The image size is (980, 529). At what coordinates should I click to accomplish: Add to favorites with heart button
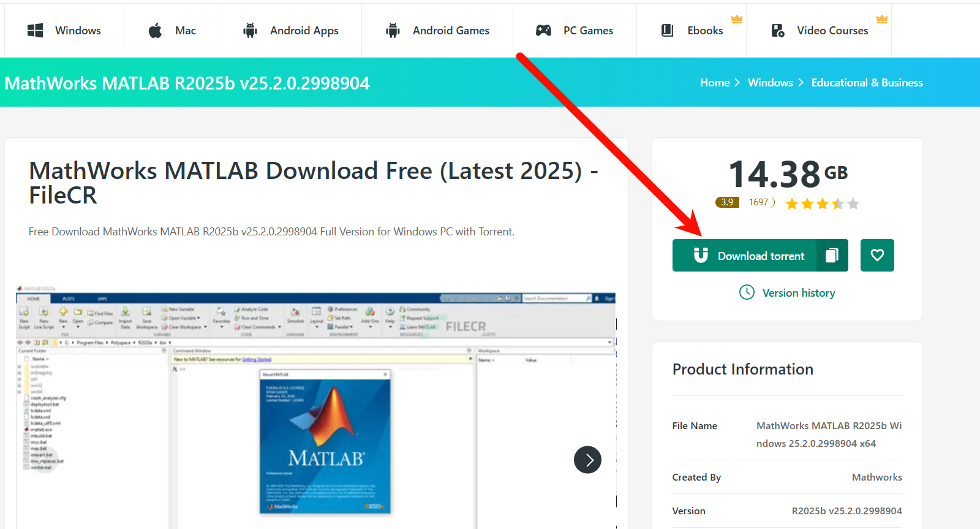(x=877, y=256)
